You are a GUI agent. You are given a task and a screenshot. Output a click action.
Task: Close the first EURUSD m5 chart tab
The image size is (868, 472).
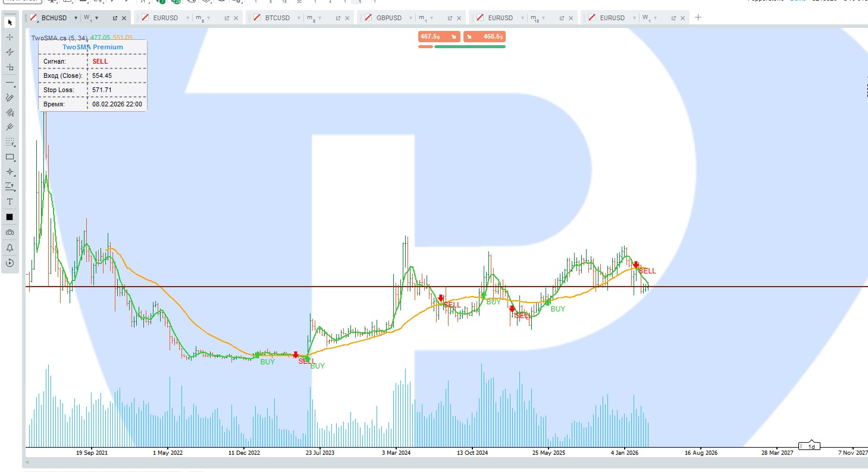tap(236, 18)
